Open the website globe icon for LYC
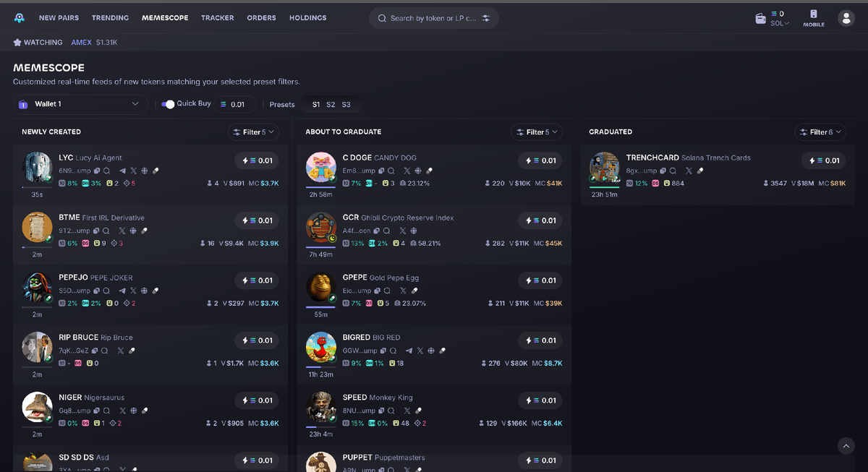Viewport: 868px width, 472px height. tap(144, 171)
